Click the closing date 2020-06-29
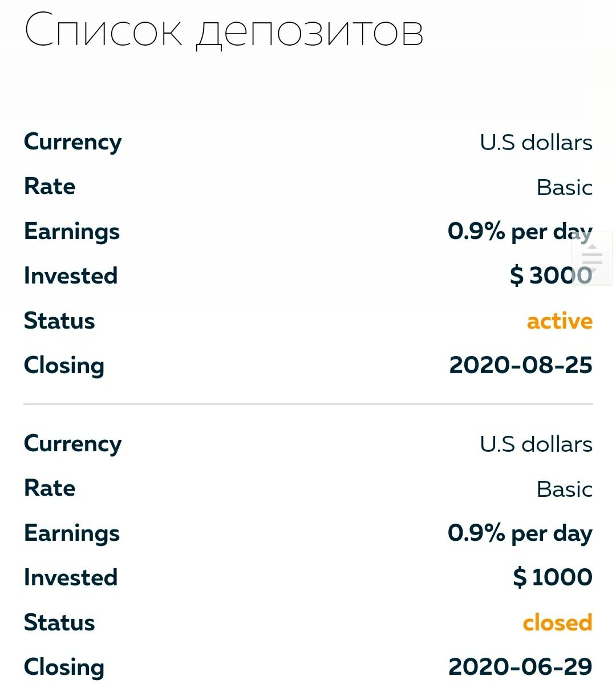This screenshot has width=616, height=700. tap(520, 666)
